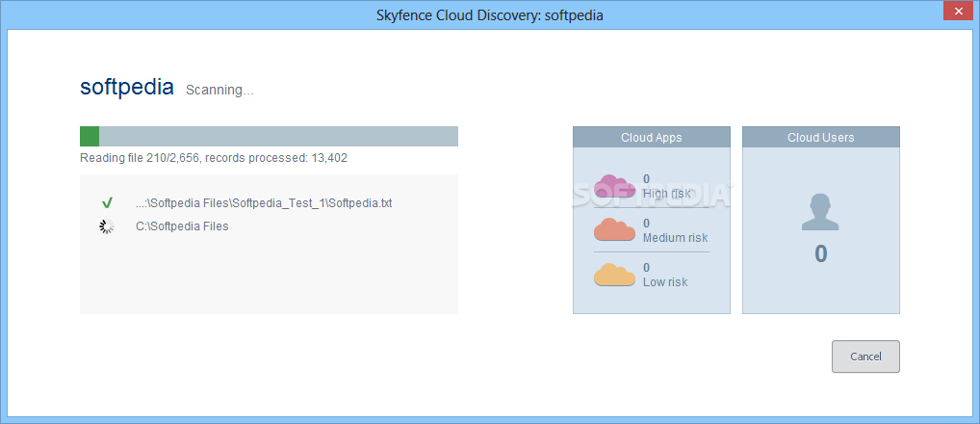The height and width of the screenshot is (424, 980).
Task: Click the loading spinner beside C:\Softpedia Files
Action: click(x=107, y=226)
